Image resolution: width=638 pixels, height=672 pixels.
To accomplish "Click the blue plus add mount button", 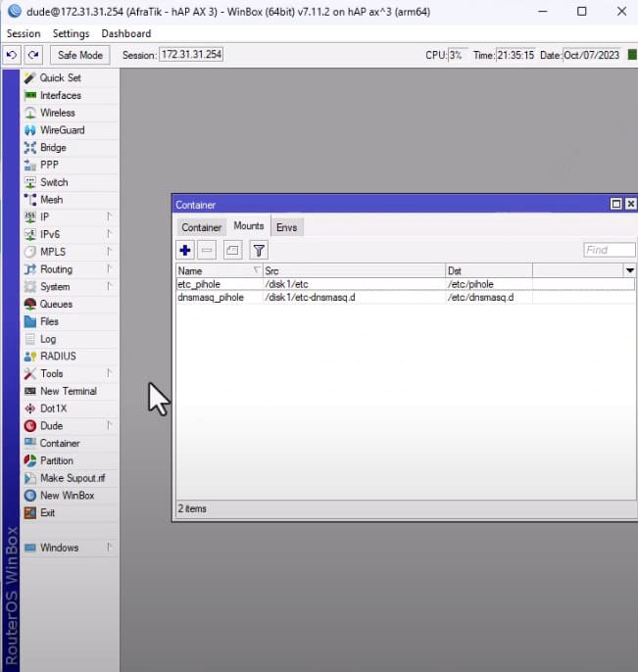I will coord(185,251).
